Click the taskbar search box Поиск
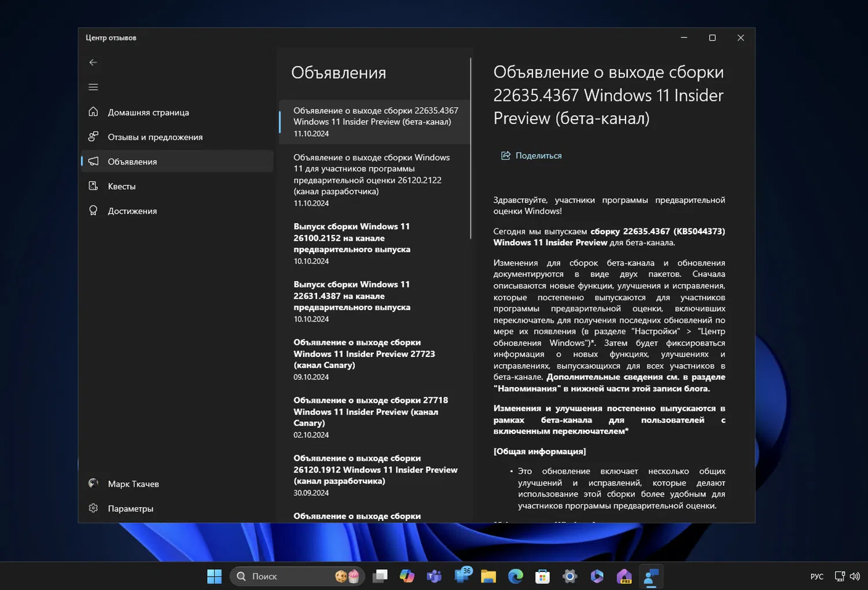Screen dimensions: 868x590 click(297, 576)
